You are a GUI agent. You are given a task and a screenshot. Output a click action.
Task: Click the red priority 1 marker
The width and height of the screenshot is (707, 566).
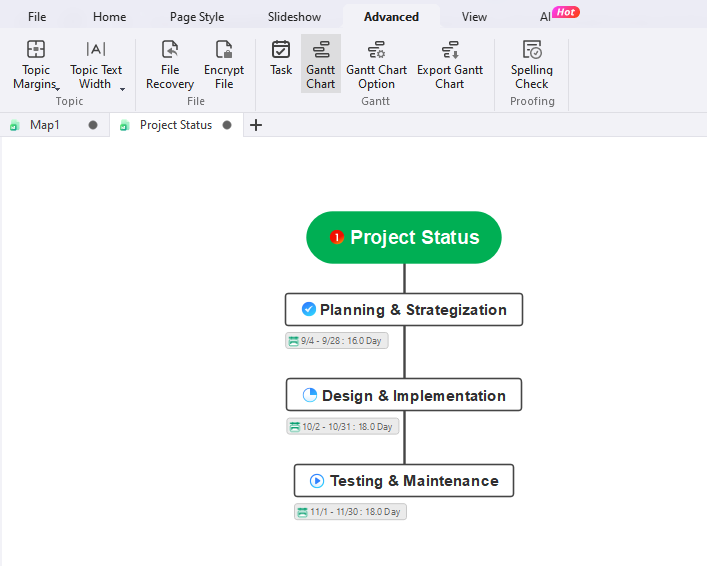tap(337, 237)
